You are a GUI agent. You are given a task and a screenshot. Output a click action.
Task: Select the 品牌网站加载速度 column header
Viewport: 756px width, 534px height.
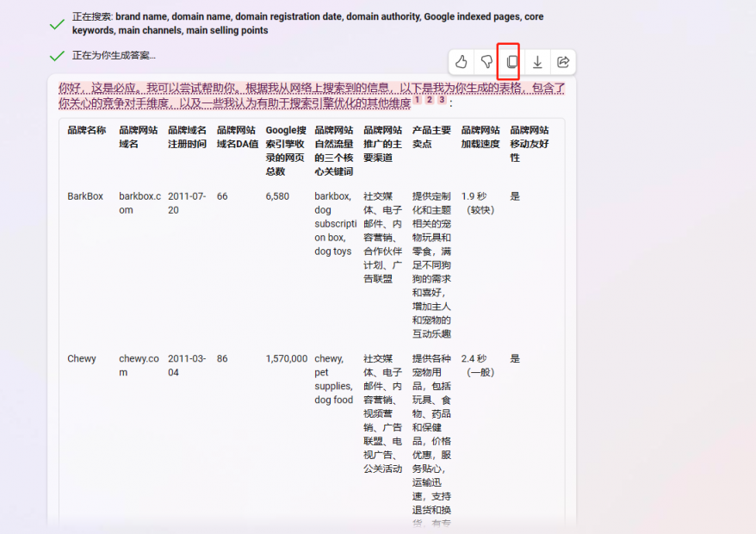480,137
